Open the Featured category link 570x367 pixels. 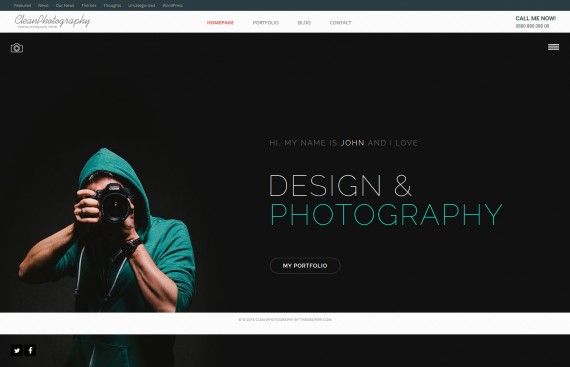coord(23,5)
